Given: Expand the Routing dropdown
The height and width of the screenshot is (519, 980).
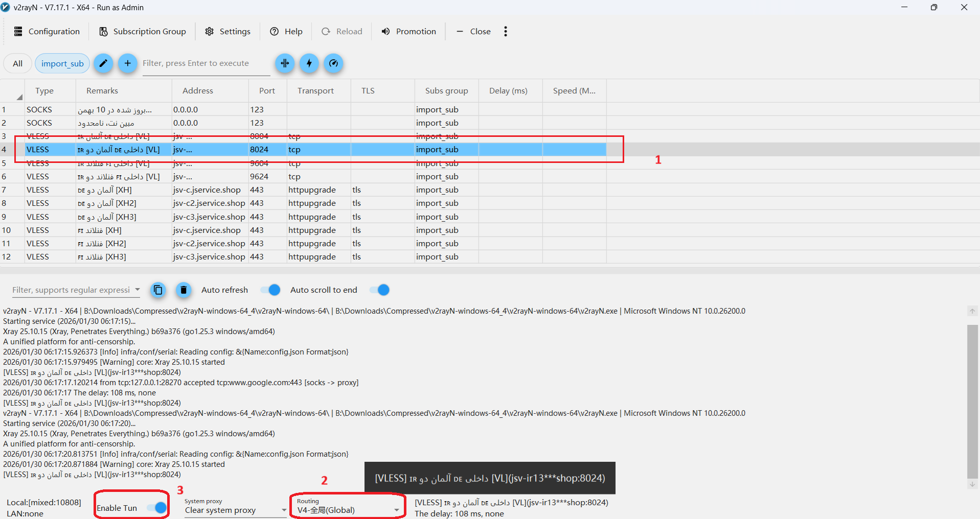Looking at the screenshot, I should point(396,510).
